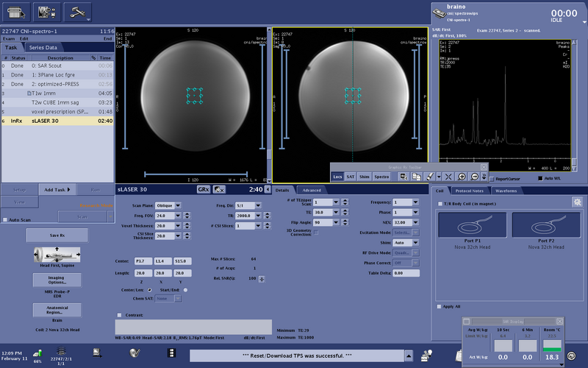The width and height of the screenshot is (588, 368).
Task: Open the tools wrench icon at top left
Action: pos(78,13)
